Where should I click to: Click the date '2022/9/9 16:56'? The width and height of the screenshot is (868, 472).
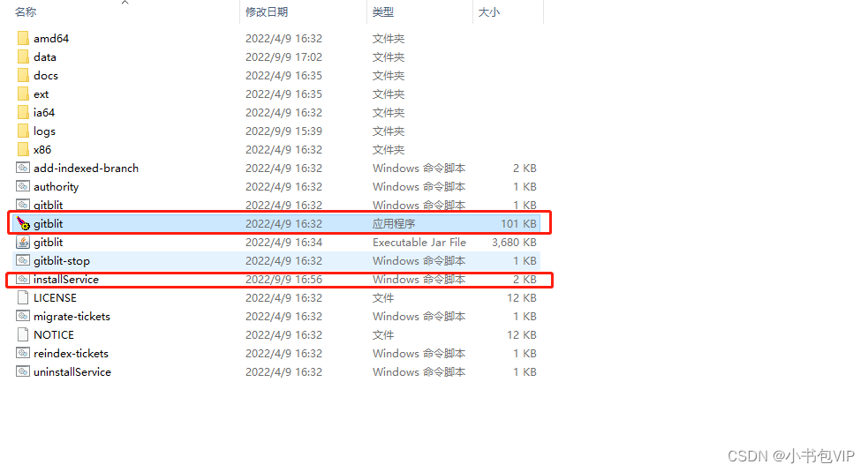tap(283, 279)
